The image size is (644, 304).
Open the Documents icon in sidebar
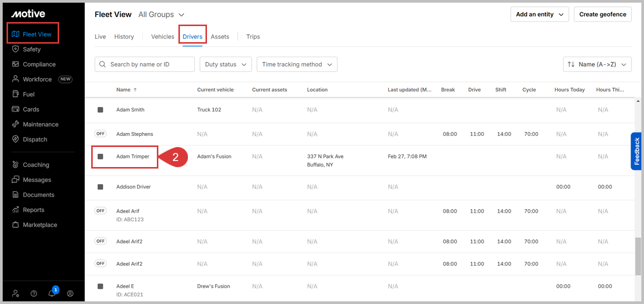pyautogui.click(x=16, y=195)
